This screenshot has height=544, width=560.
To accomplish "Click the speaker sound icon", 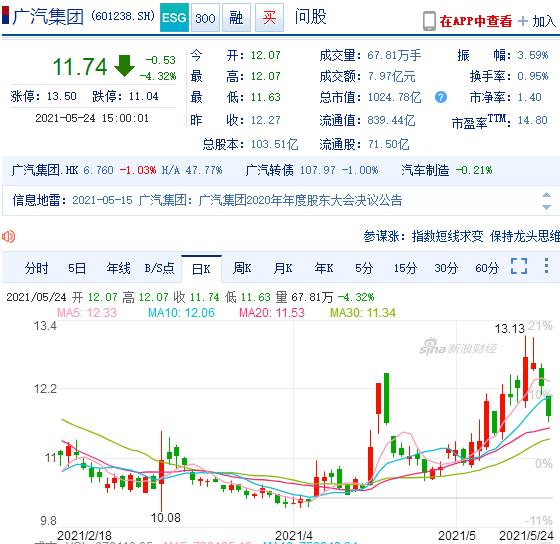I will click(9, 236).
